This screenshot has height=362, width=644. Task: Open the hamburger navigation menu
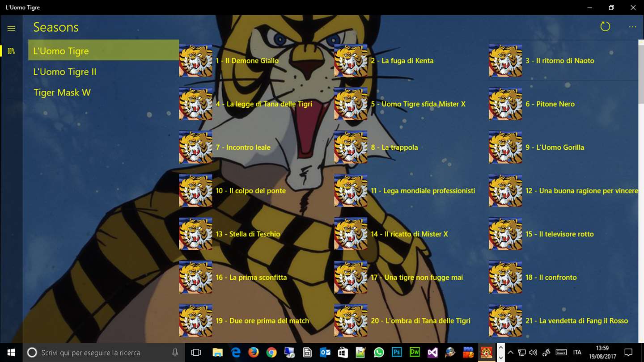(11, 29)
